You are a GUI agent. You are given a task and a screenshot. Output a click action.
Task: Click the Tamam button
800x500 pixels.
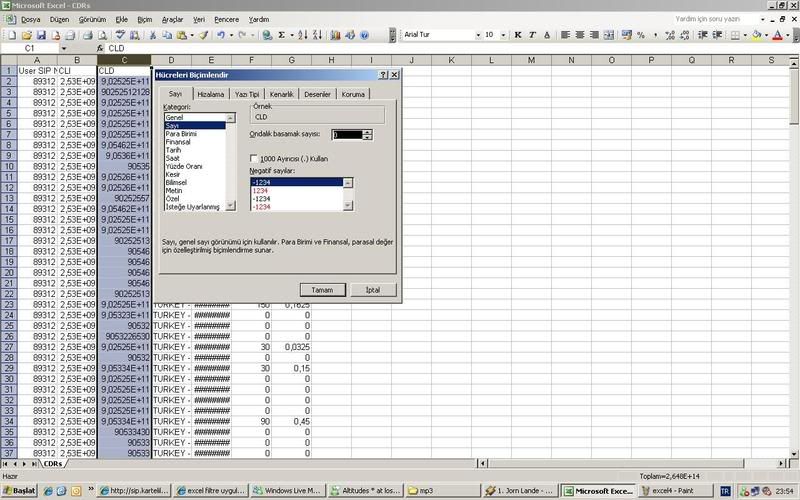coord(322,289)
